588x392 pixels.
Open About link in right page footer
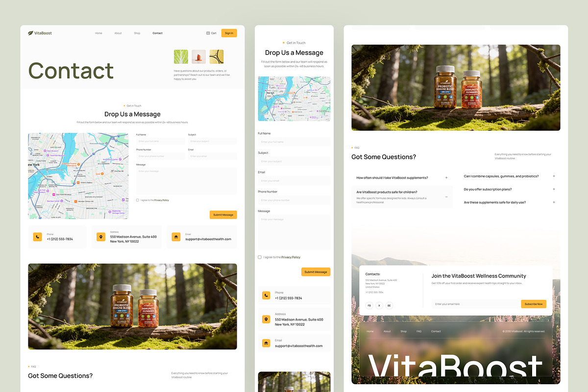tap(387, 331)
